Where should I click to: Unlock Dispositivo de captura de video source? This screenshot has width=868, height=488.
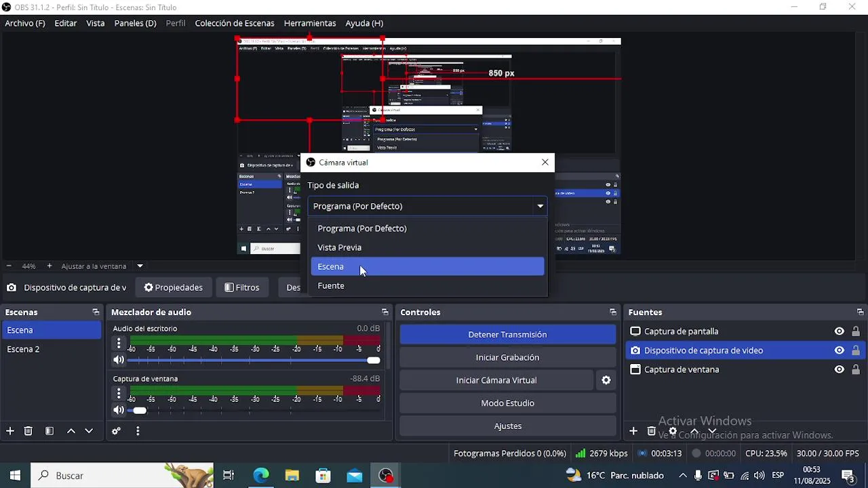[x=856, y=350]
